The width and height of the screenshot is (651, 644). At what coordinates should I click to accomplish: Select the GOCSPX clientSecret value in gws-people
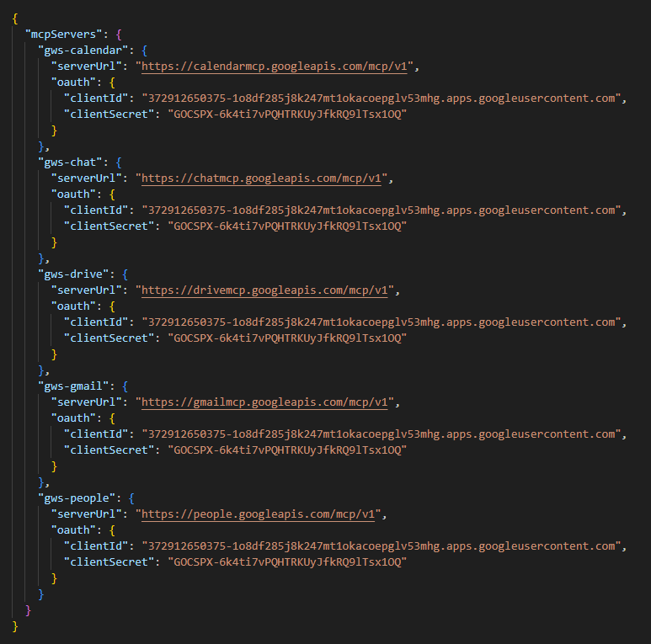coord(287,562)
